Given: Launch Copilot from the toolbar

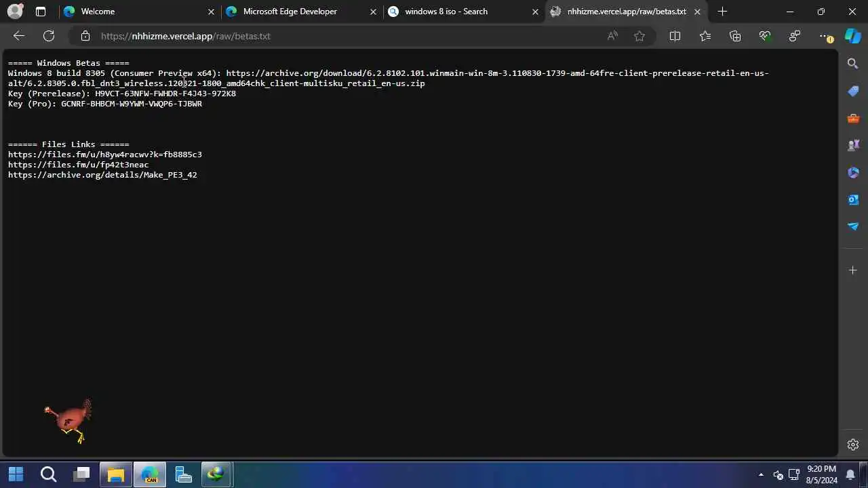Looking at the screenshot, I should point(853,36).
